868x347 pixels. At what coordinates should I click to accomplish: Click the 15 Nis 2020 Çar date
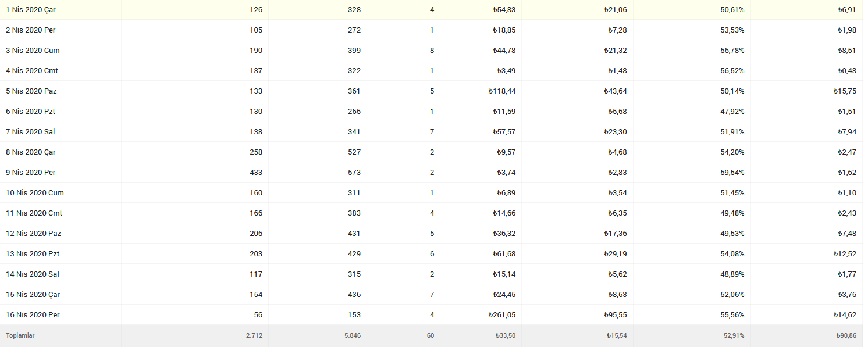pyautogui.click(x=33, y=295)
